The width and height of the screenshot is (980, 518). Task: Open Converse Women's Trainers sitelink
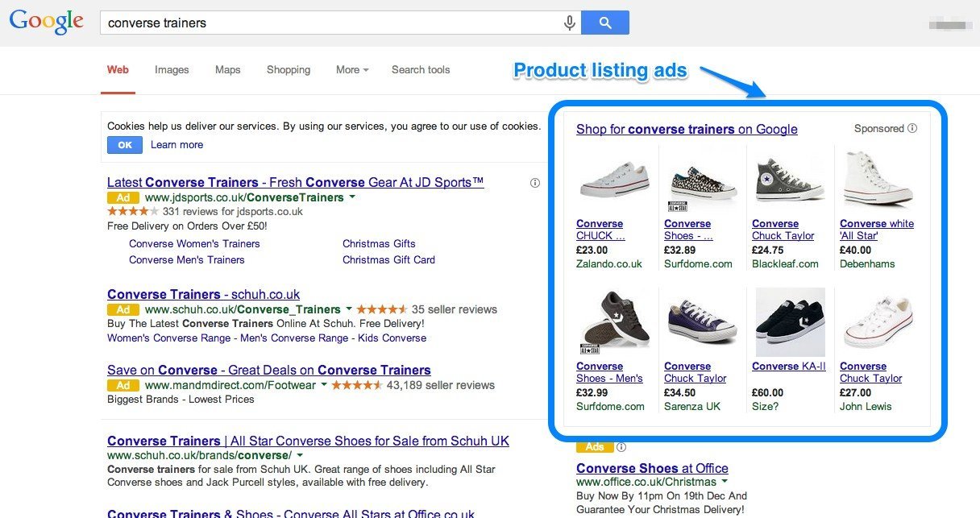pos(194,244)
